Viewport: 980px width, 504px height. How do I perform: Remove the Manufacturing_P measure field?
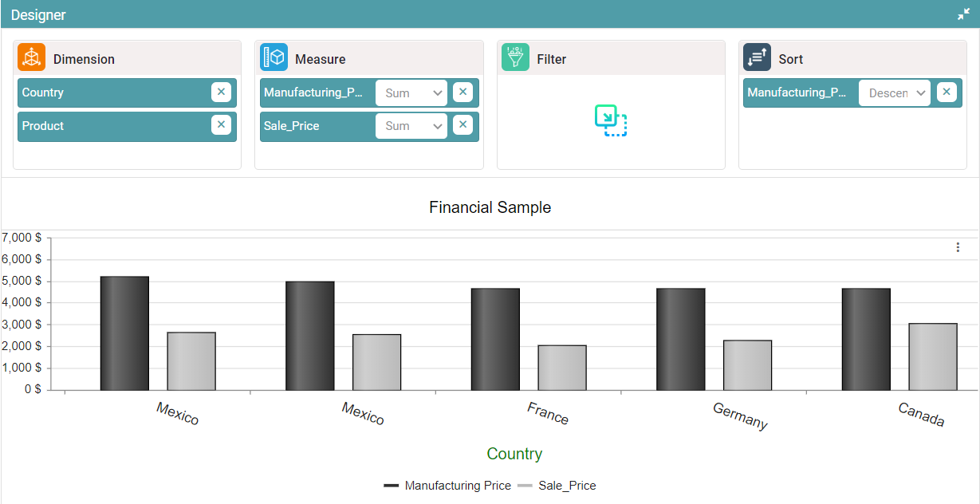tap(462, 93)
